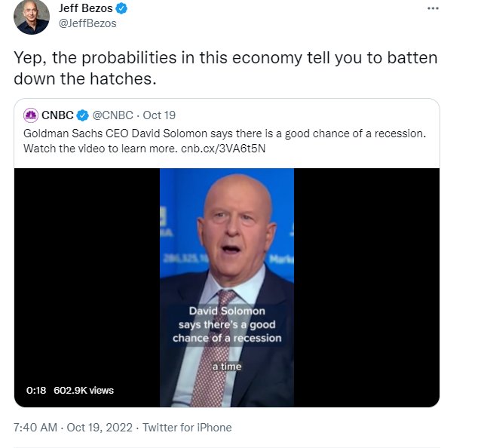Click the verified badge next to CNBC
The width and height of the screenshot is (484, 448).
point(83,115)
